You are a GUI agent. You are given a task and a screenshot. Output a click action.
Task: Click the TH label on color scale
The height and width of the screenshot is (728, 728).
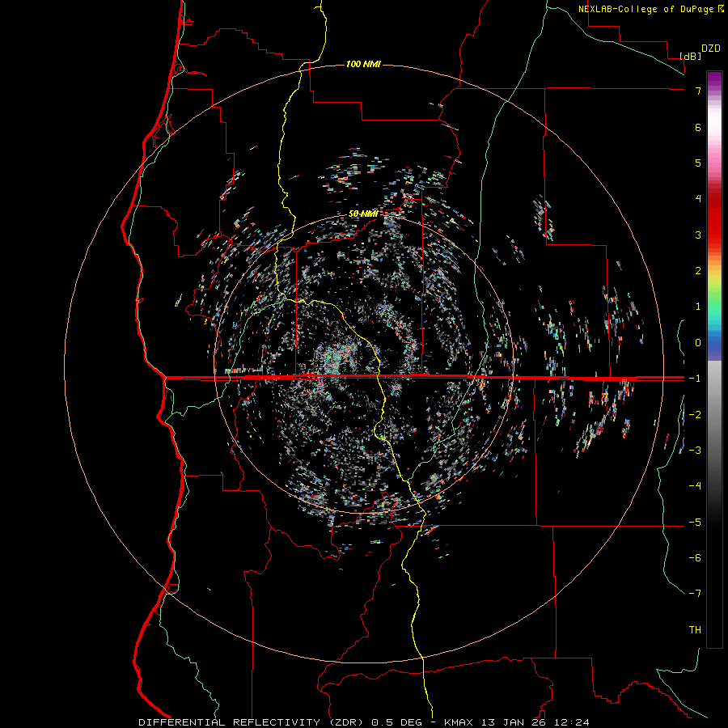(x=695, y=630)
